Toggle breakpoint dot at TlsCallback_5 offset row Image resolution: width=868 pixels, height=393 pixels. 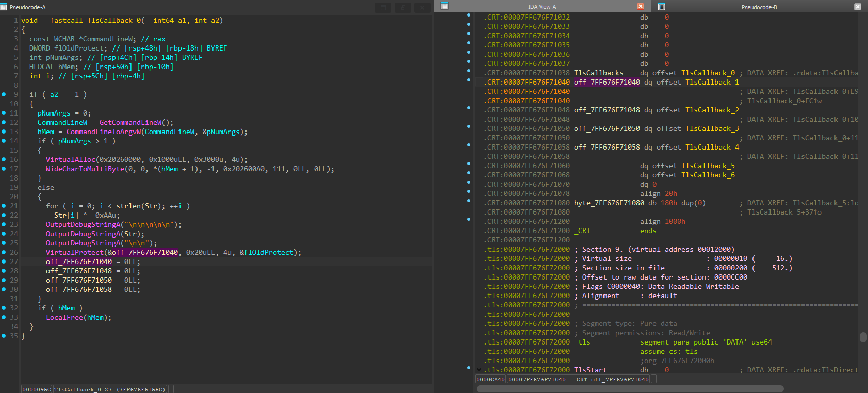[x=469, y=163]
